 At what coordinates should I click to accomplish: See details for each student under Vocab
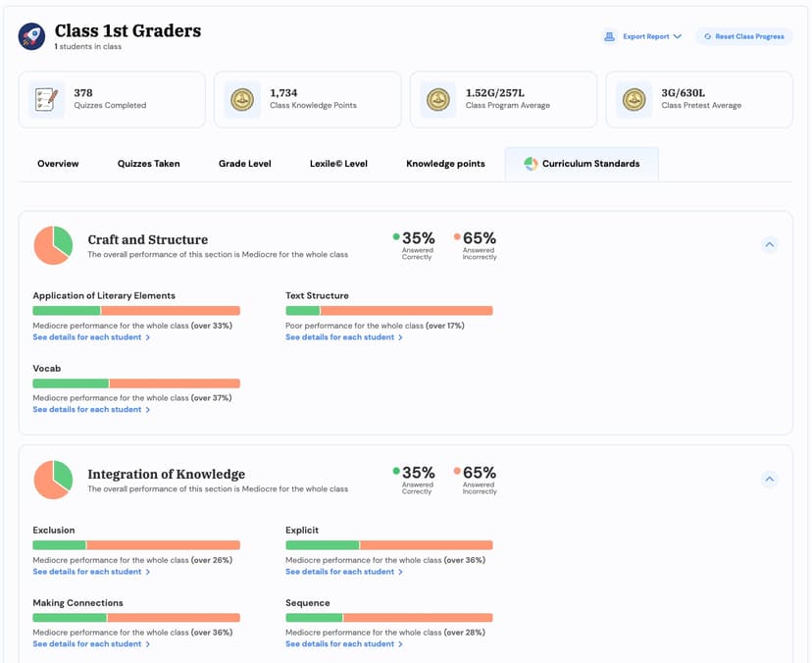pos(91,410)
